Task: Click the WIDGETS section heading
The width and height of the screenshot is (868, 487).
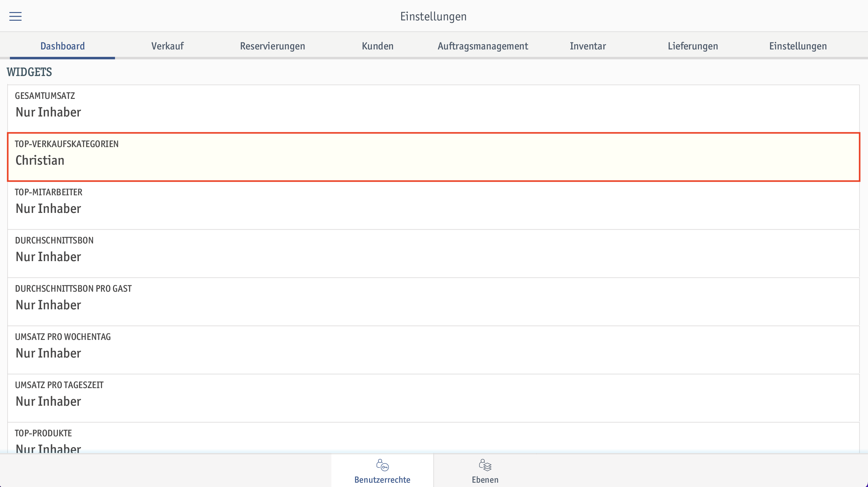Action: pos(29,72)
